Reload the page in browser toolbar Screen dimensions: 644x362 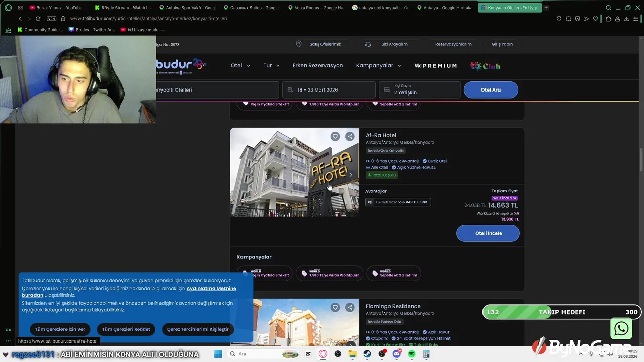point(38,19)
